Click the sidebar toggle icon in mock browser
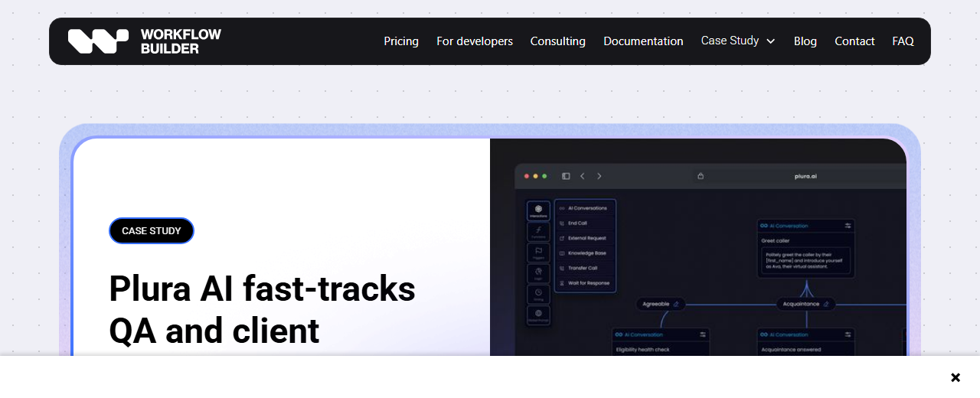 tap(566, 176)
